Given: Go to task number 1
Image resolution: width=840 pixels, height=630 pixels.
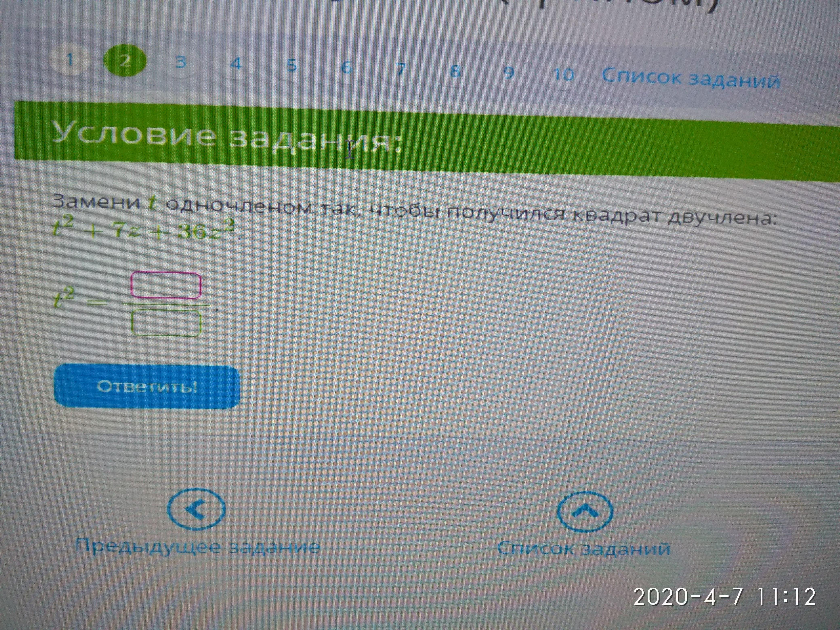Looking at the screenshot, I should click(x=69, y=60).
